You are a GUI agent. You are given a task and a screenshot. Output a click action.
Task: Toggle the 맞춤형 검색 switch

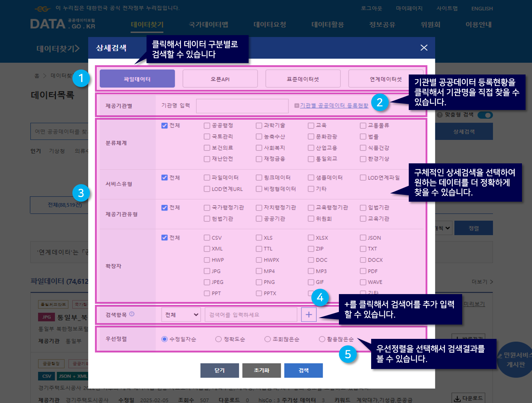[485, 115]
